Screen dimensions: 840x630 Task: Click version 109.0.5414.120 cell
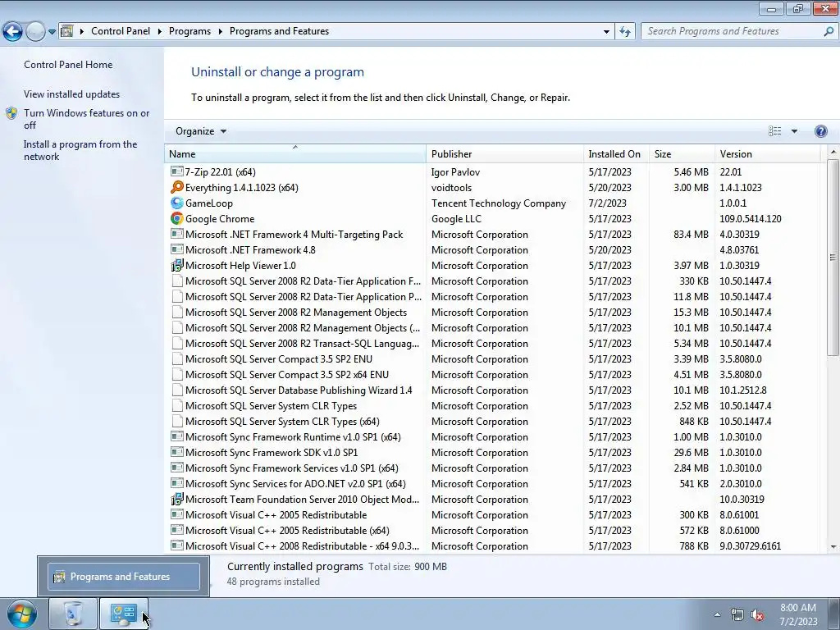pyautogui.click(x=750, y=218)
